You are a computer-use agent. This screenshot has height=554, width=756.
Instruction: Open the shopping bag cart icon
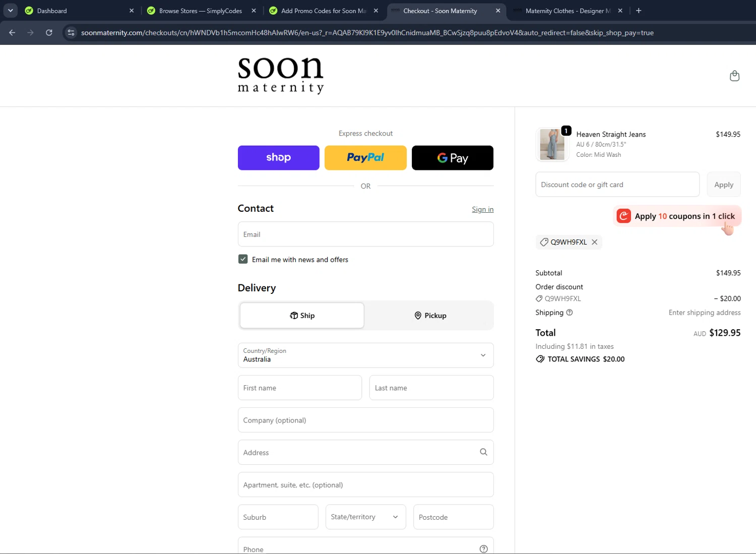[x=734, y=76]
